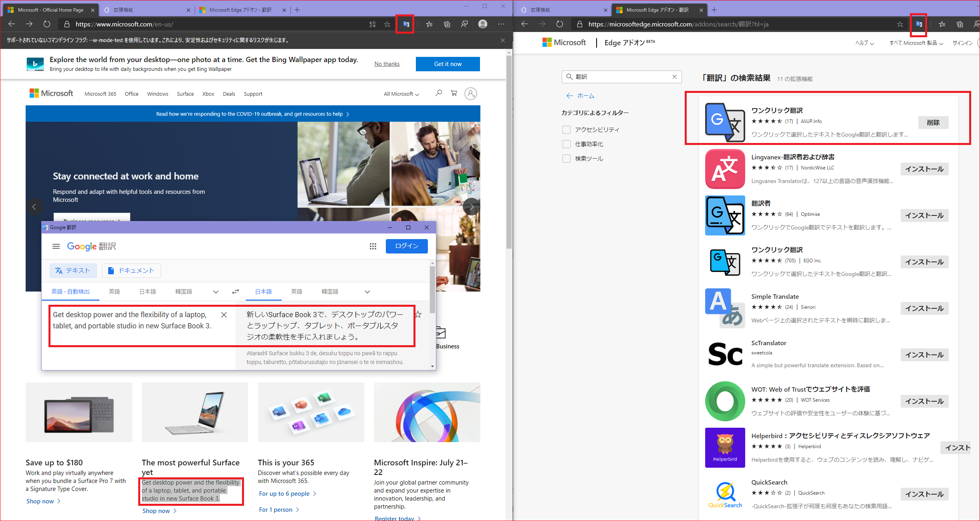Expand the All Microsoft dropdown
Image resolution: width=980 pixels, height=521 pixels.
[401, 94]
